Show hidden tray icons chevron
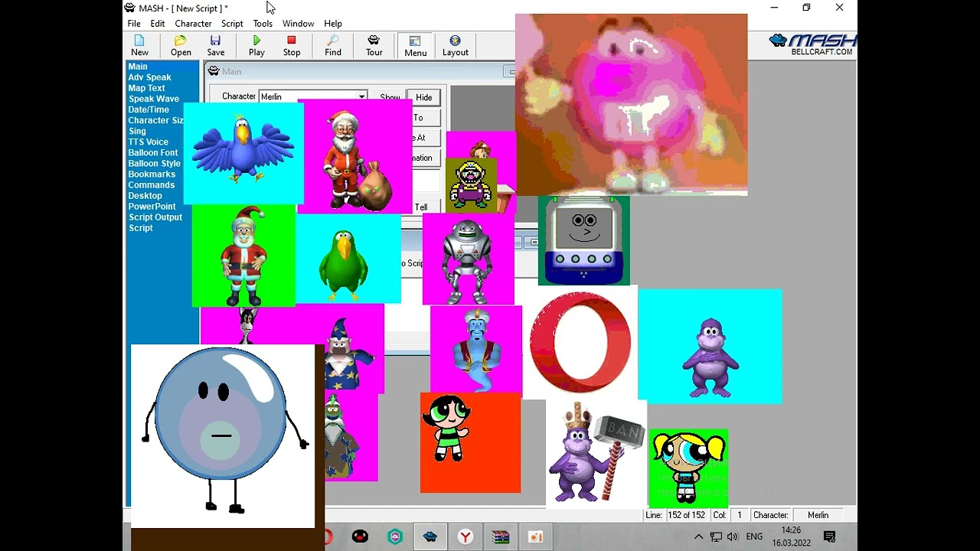Screen dimensions: 980x551 click(699, 537)
